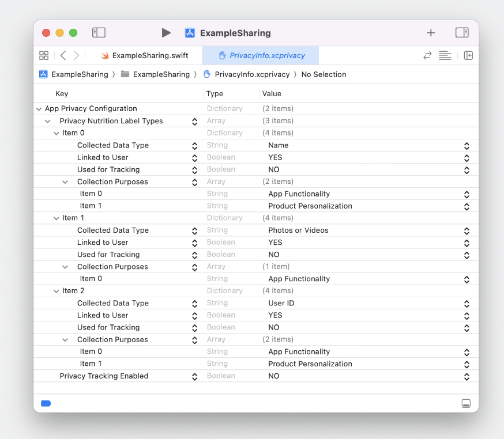Screen dimensions: 504x439
Task: Collapse Collection Purposes under User ID item
Action: (65, 340)
